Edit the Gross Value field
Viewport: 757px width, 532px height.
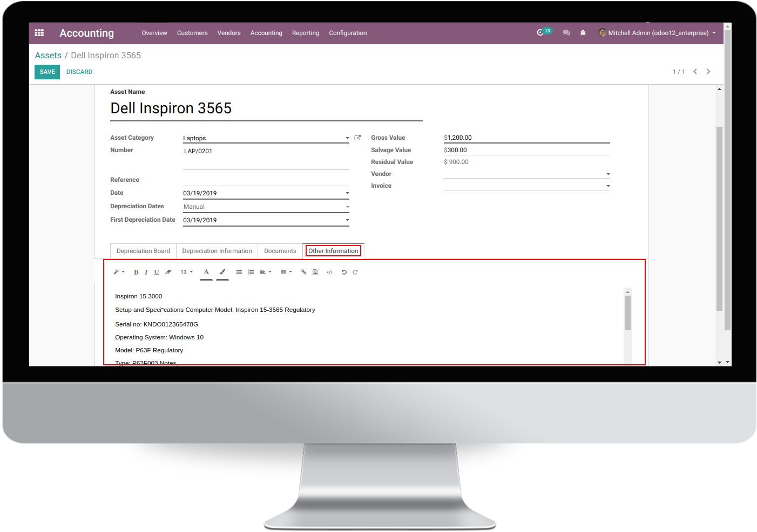(527, 138)
